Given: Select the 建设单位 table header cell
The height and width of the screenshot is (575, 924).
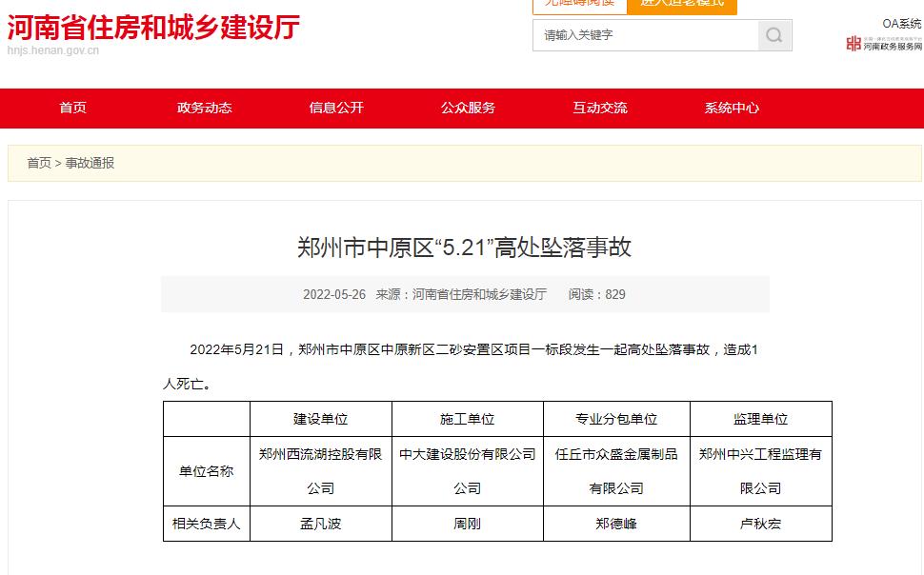Looking at the screenshot, I should [x=319, y=419].
